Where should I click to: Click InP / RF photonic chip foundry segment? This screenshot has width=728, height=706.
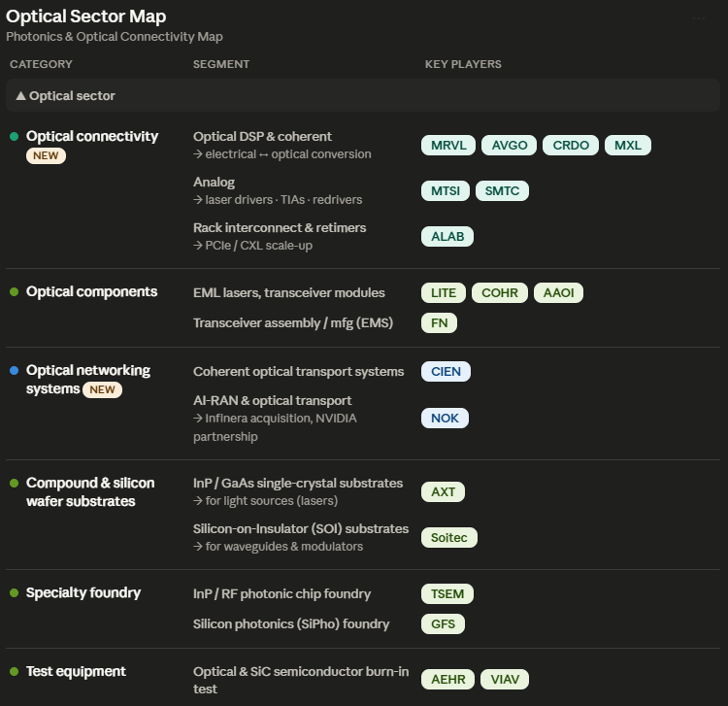(281, 594)
